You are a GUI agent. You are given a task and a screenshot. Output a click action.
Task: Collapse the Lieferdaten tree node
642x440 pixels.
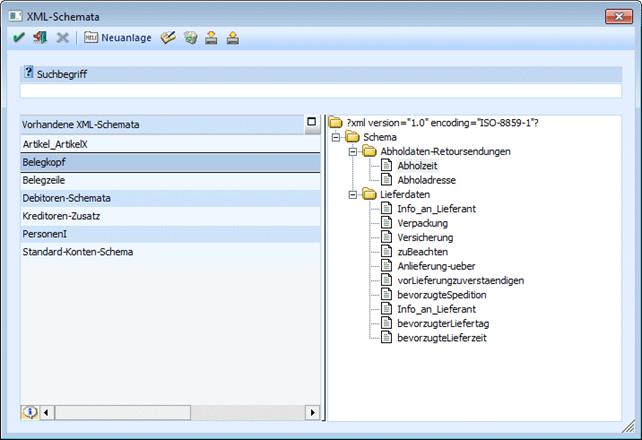pyautogui.click(x=353, y=194)
